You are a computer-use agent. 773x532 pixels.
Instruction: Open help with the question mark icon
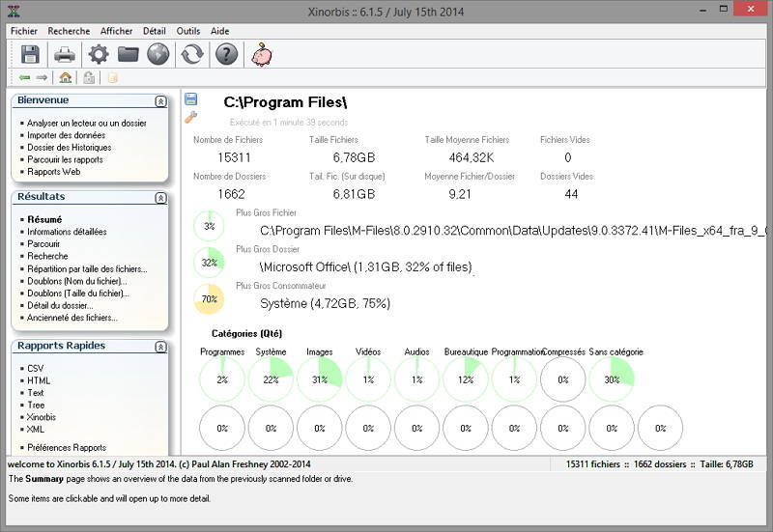226,54
